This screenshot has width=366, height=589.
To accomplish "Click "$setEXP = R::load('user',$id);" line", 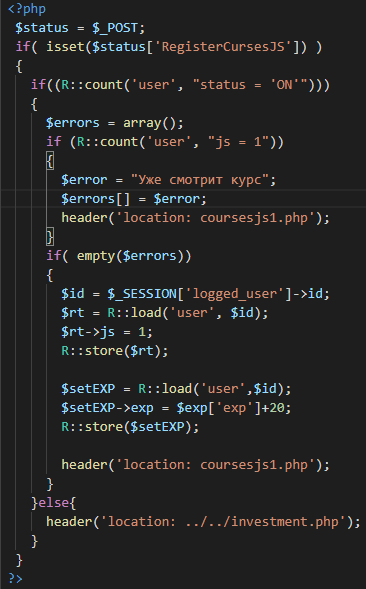I will pyautogui.click(x=176, y=388).
